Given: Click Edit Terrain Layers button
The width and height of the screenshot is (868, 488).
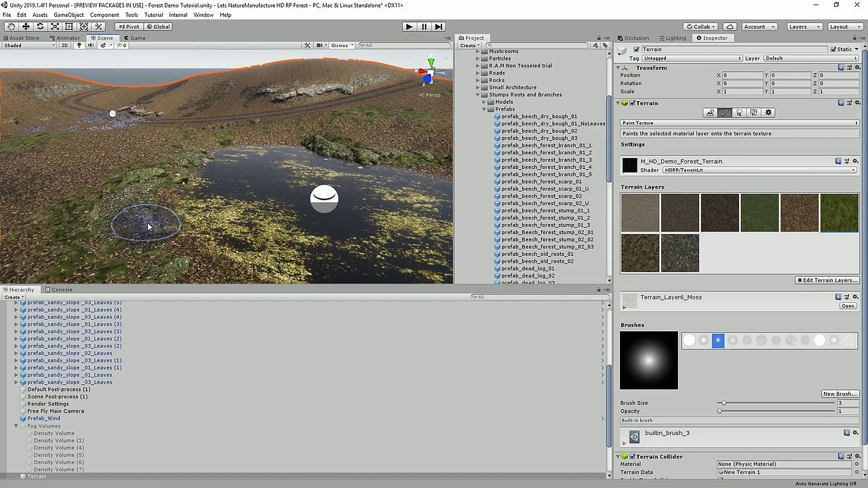Looking at the screenshot, I should click(x=827, y=280).
